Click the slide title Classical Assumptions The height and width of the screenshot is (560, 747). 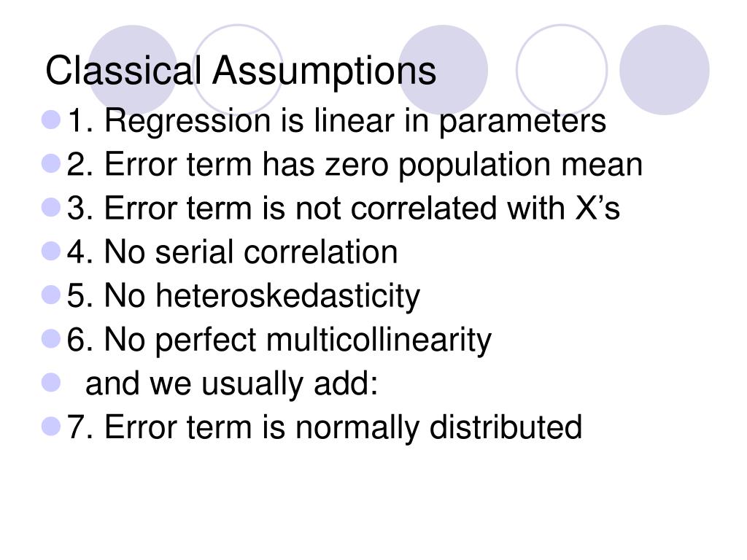(x=241, y=71)
